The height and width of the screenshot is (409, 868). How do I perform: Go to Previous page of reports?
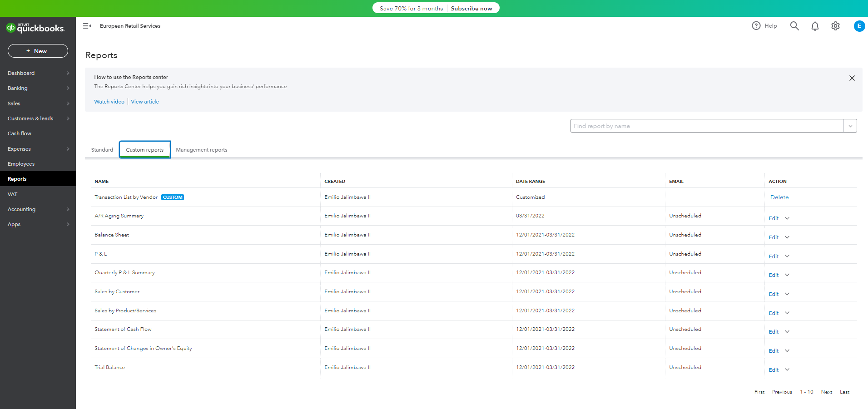(x=782, y=392)
